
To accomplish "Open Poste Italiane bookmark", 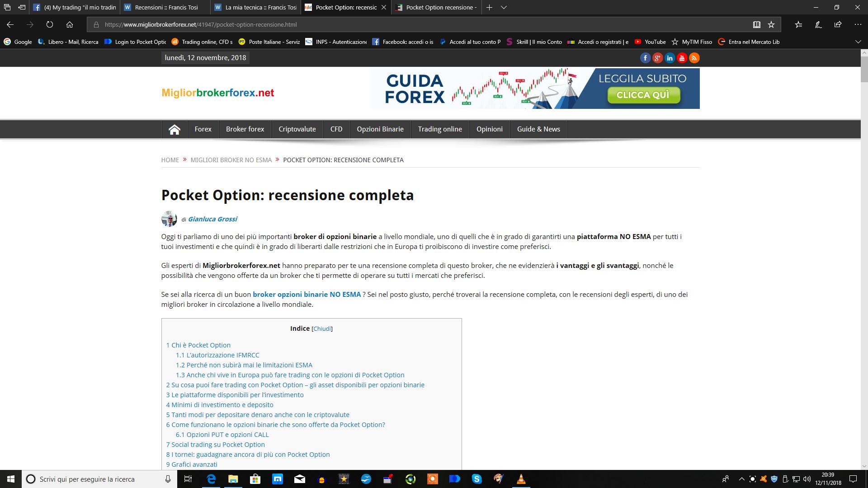I will click(269, 42).
